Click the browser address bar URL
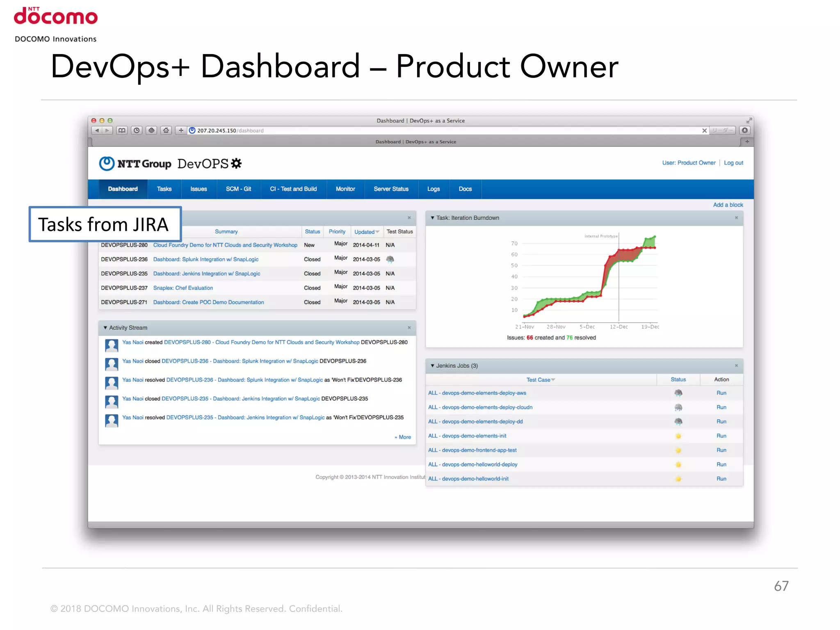Viewport: 840px width, 630px height. [231, 131]
